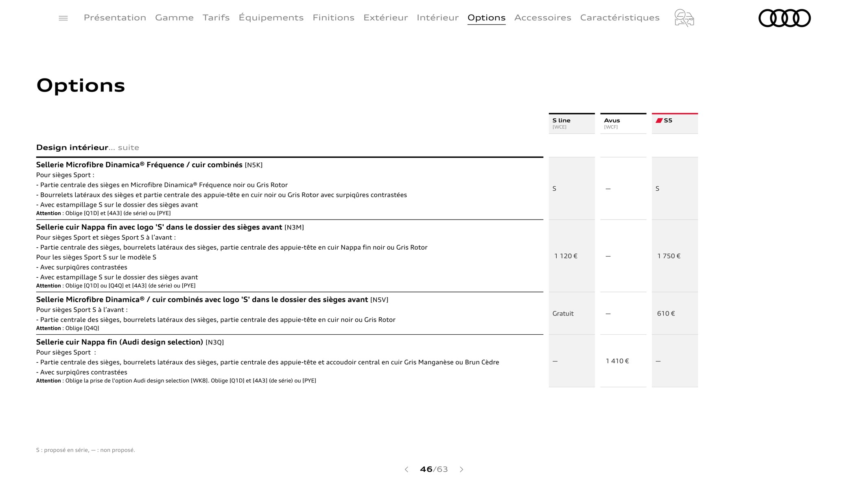Select the Options tab
The image size is (868, 488).
[486, 17]
